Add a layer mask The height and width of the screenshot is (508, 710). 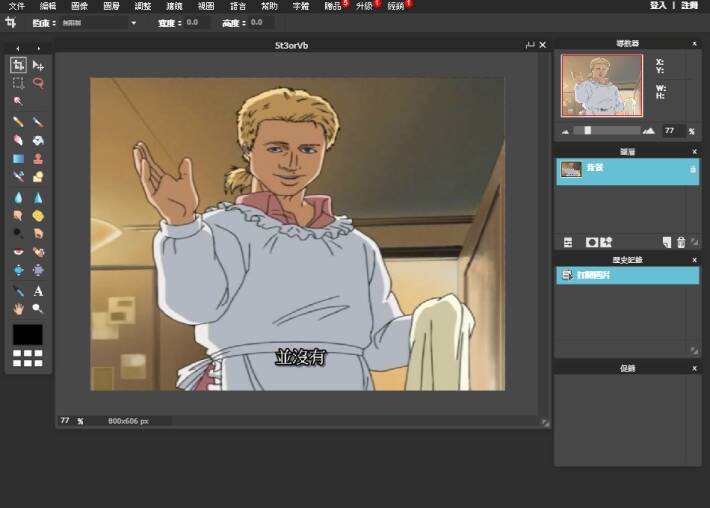pyautogui.click(x=592, y=242)
